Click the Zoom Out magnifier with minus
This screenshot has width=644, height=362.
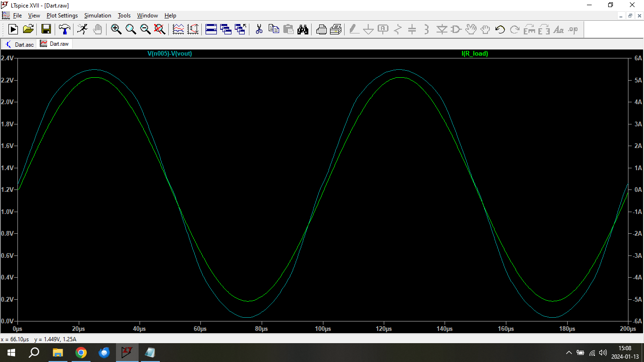(145, 29)
